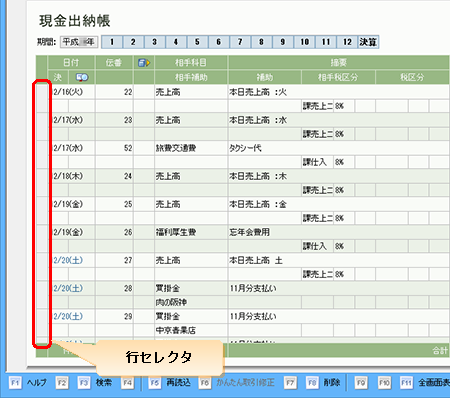450x398 pixels.
Task: Click the F11 全画面表示 function key
Action: coord(425,383)
